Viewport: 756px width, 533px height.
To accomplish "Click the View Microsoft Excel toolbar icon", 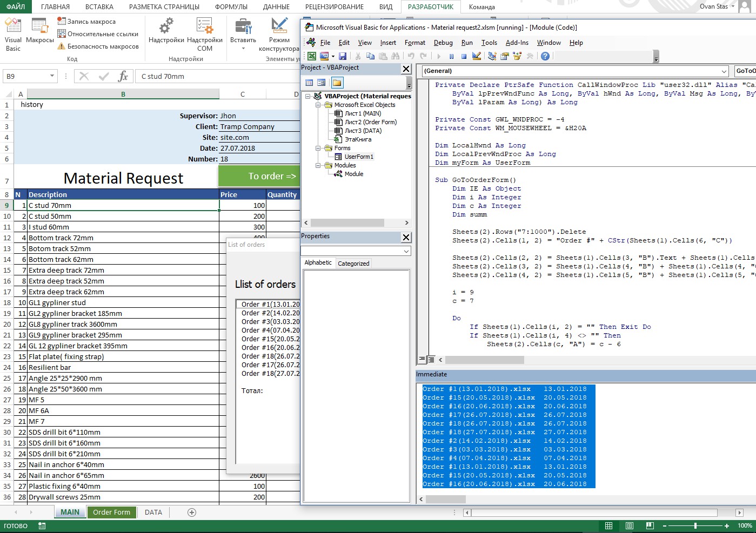I will pos(312,56).
